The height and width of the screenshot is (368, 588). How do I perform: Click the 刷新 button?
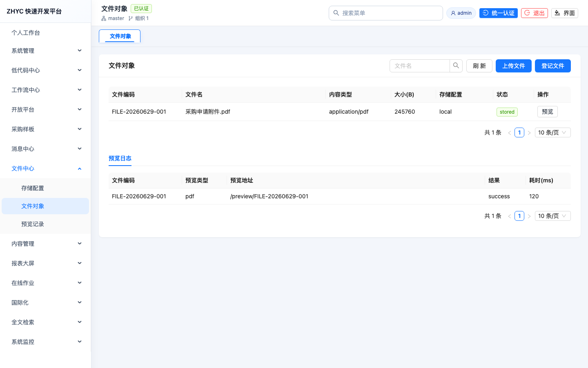479,66
